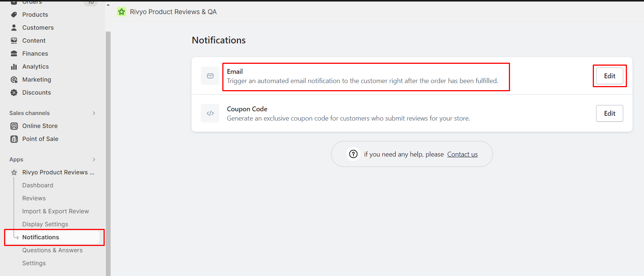Open Discounts via its discount icon
Image resolution: width=644 pixels, height=276 pixels.
14,92
